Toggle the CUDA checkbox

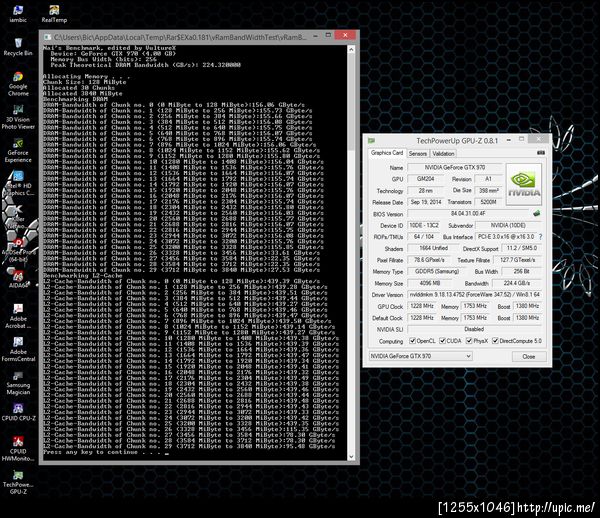pyautogui.click(x=443, y=340)
